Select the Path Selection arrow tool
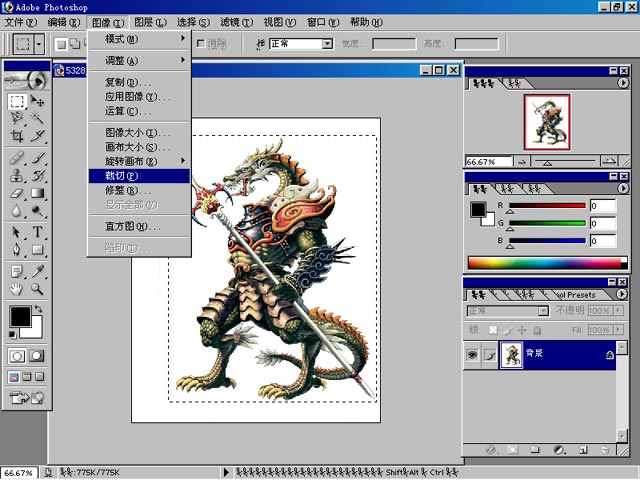Screen dimensions: 640x480 pyautogui.click(x=17, y=232)
